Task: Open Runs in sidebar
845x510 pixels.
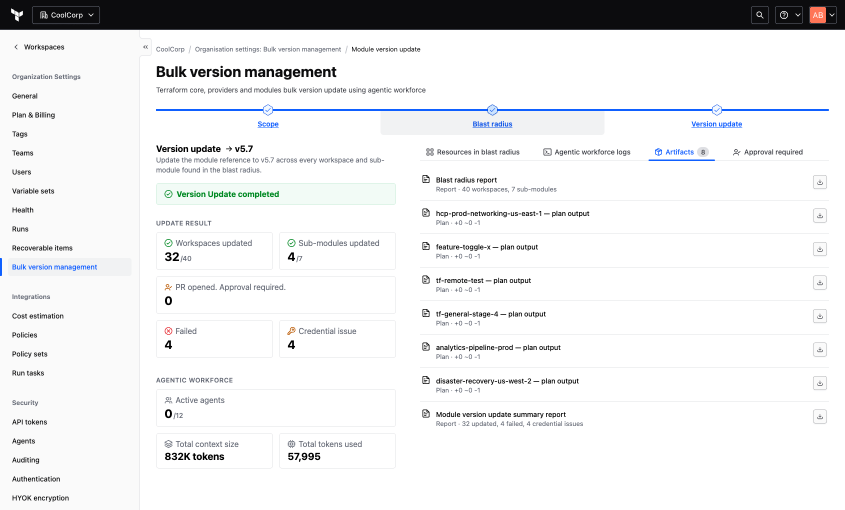Action: pos(20,229)
